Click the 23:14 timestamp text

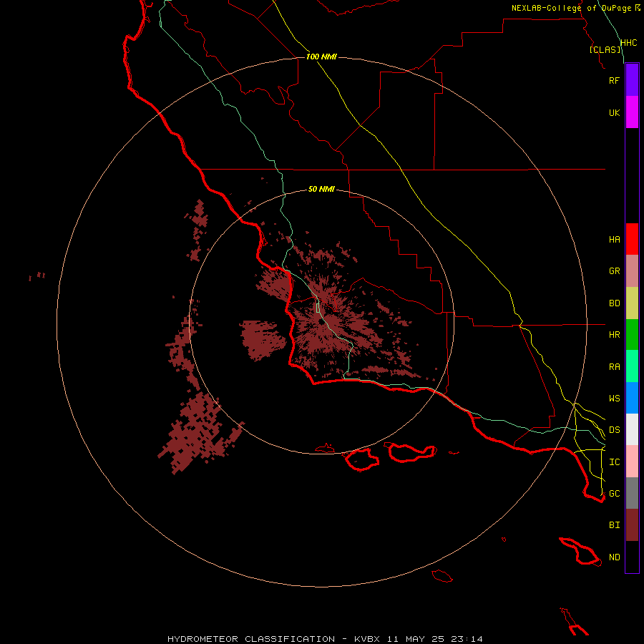tap(467, 639)
